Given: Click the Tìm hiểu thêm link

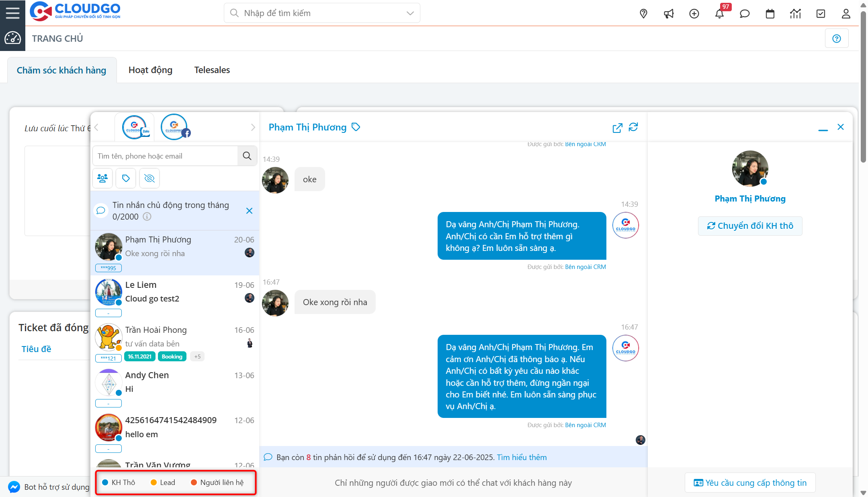Looking at the screenshot, I should (521, 457).
